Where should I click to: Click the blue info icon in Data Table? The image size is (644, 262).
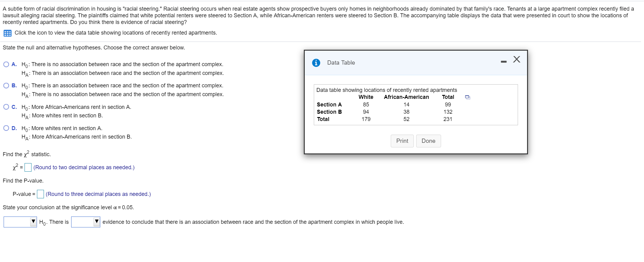click(x=316, y=63)
